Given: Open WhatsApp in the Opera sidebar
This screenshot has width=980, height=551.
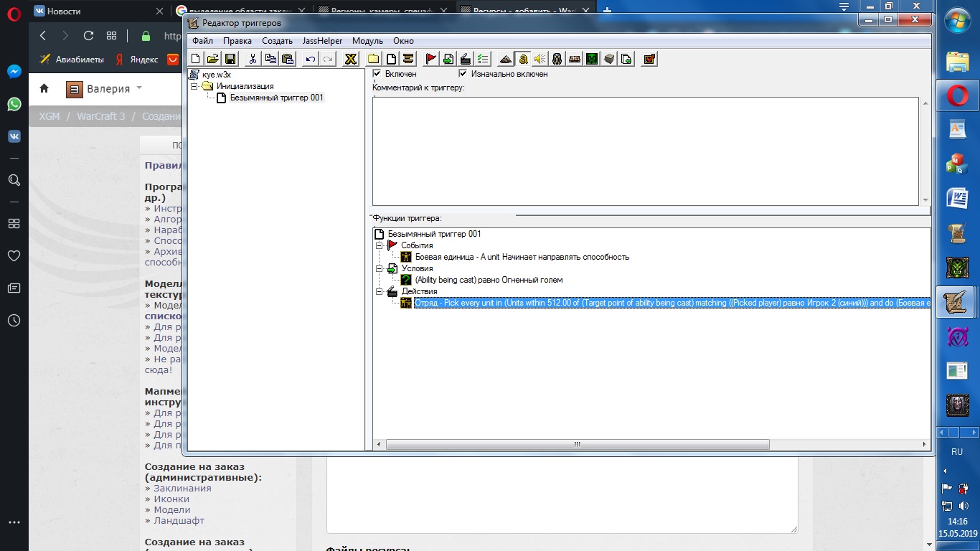Looking at the screenshot, I should coord(14,104).
